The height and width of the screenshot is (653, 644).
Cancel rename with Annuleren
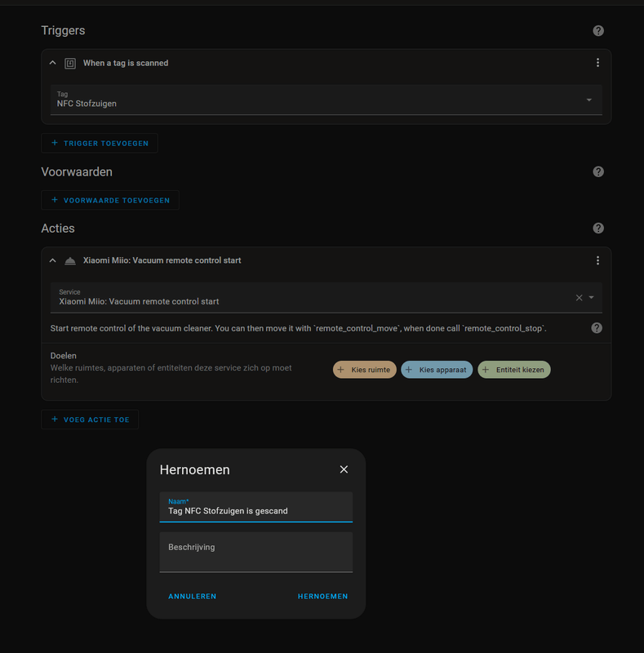click(x=192, y=597)
